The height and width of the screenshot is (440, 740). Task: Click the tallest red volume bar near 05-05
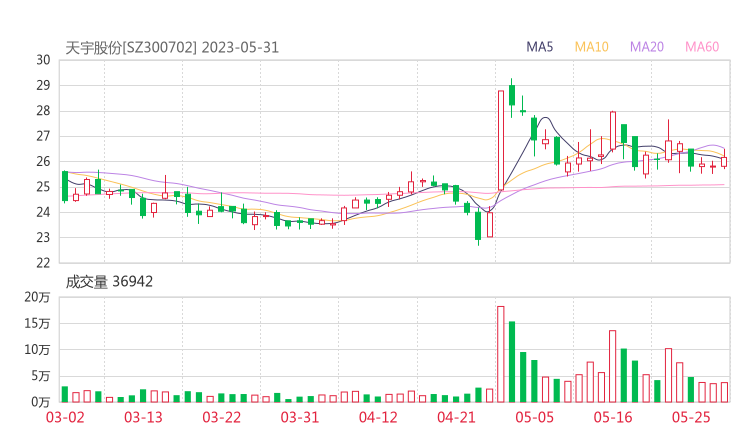tap(501, 355)
